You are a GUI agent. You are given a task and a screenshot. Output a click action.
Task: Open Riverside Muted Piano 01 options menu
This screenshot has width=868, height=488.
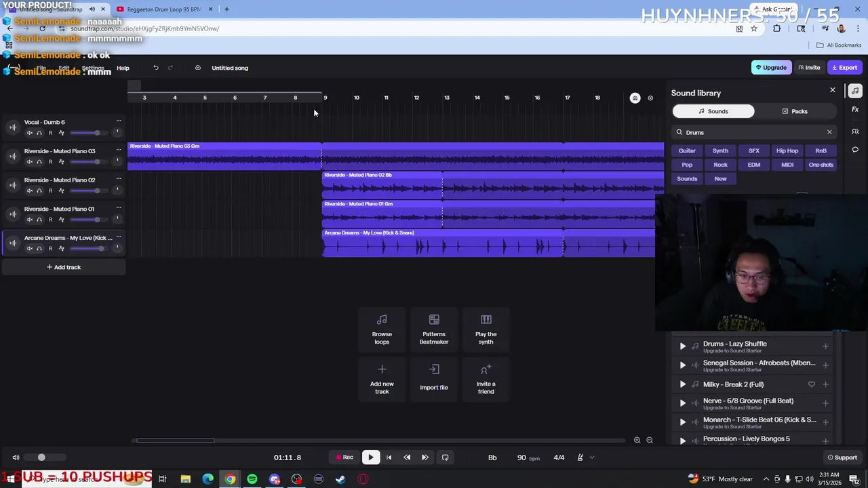click(x=118, y=208)
